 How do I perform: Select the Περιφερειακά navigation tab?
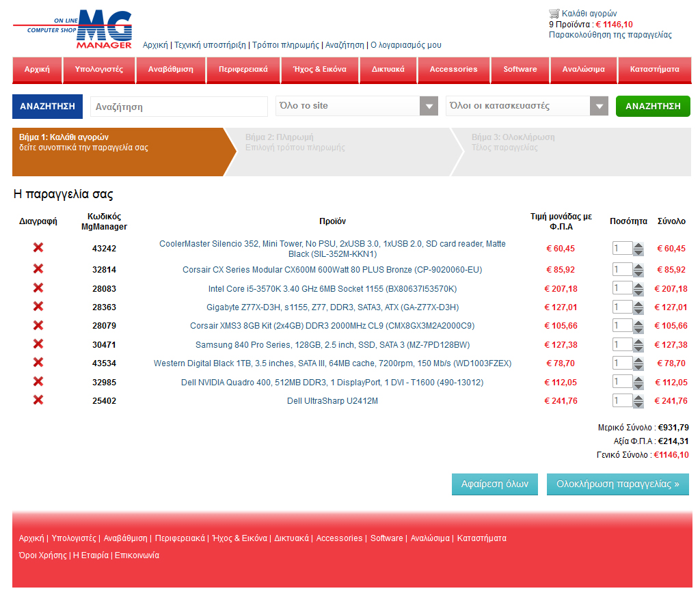click(243, 70)
